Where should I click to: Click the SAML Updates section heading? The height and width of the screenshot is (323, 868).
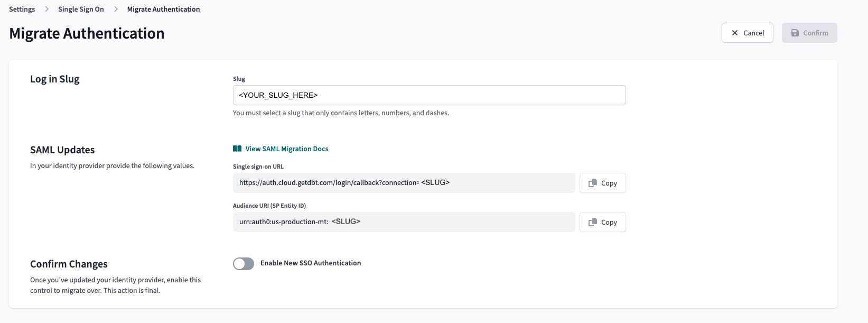(62, 150)
